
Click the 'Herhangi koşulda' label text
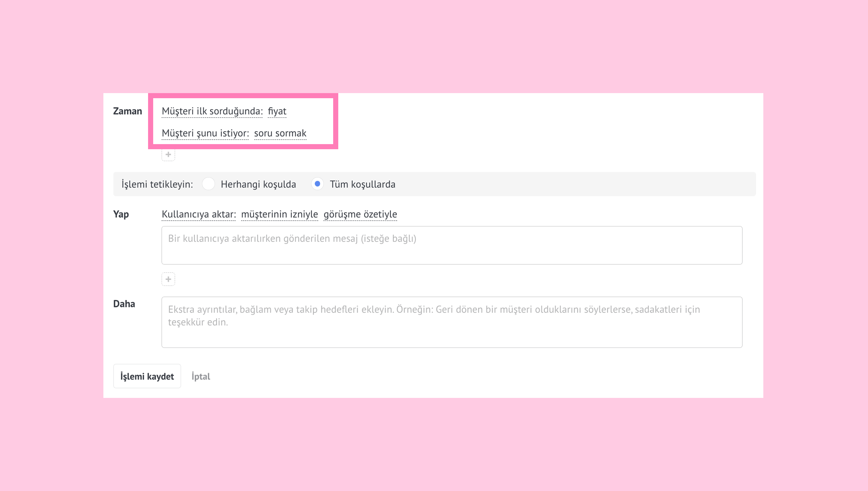tap(258, 185)
